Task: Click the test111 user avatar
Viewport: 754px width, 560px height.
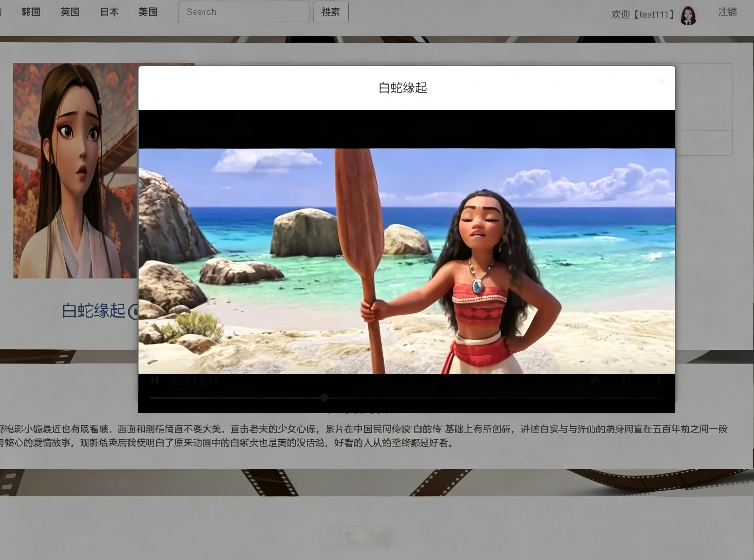Action: tap(688, 15)
